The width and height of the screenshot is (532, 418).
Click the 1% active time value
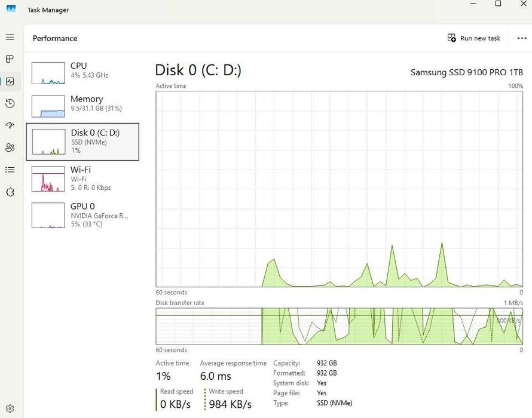[x=163, y=376]
